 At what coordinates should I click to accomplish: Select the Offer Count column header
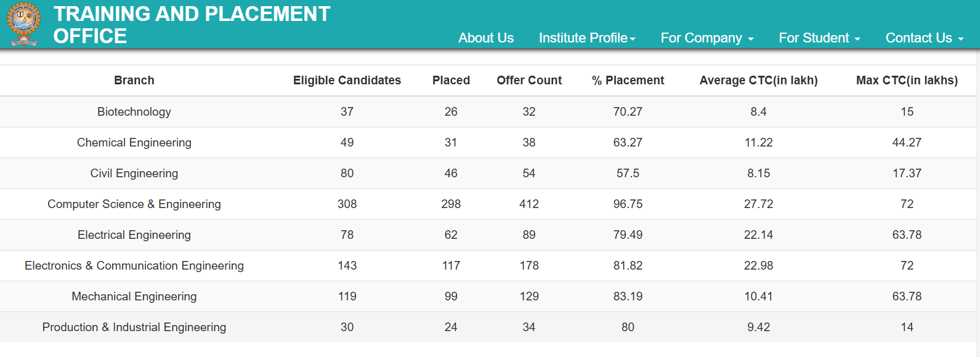coord(528,80)
